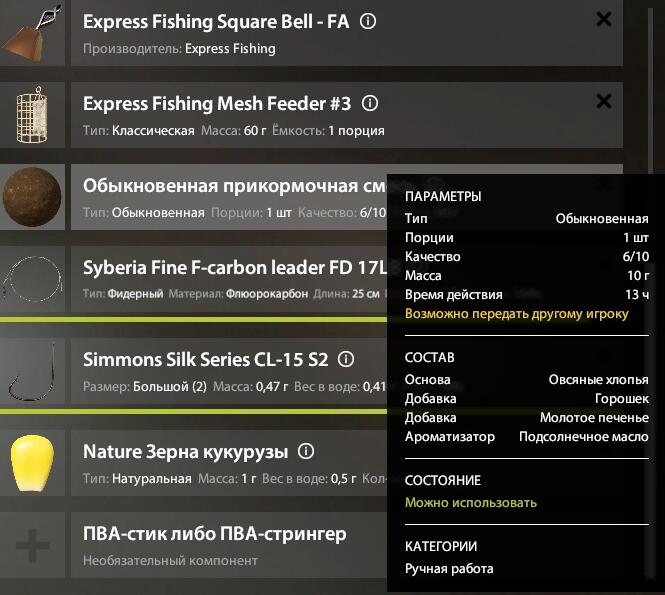Image resolution: width=665 pixels, height=595 pixels.
Task: Click the Масса 10 г row in tooltip
Action: (527, 275)
